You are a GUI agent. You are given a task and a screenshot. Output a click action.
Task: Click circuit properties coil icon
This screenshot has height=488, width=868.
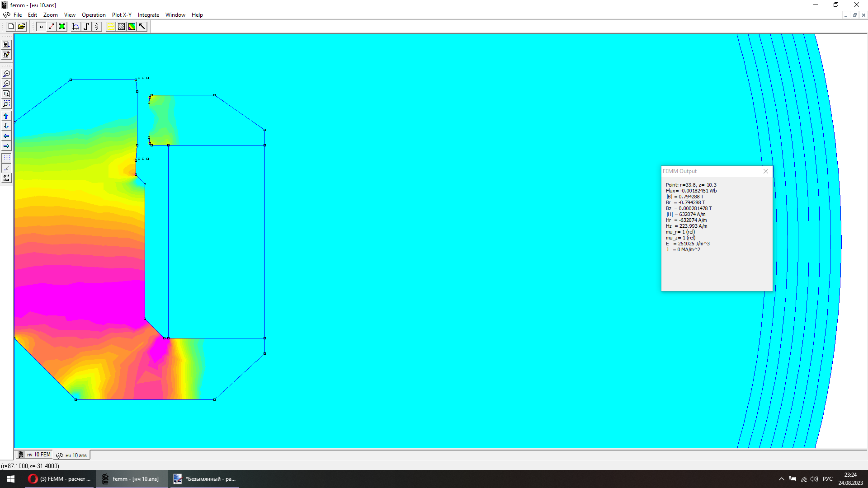(x=97, y=27)
